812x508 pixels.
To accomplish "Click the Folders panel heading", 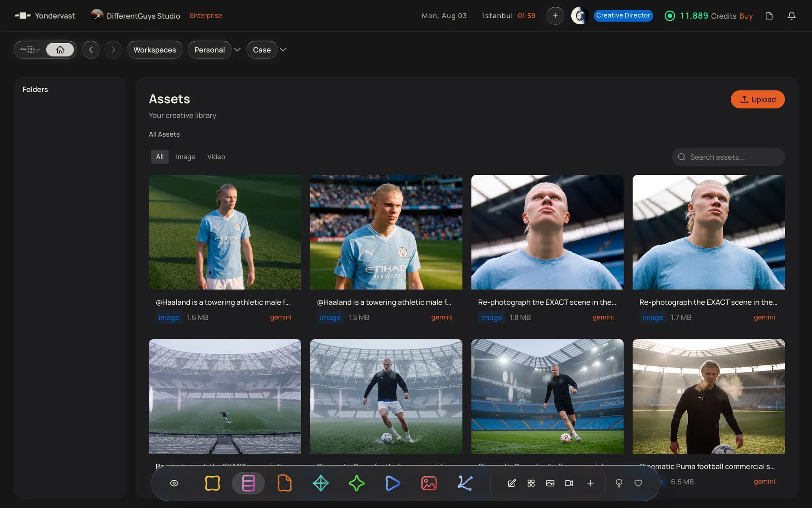I will [x=35, y=89].
